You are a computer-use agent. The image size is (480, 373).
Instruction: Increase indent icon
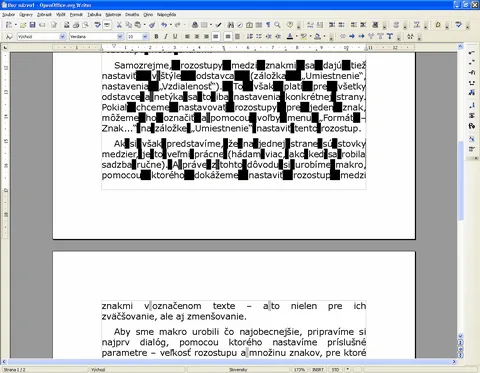pyautogui.click(x=278, y=36)
